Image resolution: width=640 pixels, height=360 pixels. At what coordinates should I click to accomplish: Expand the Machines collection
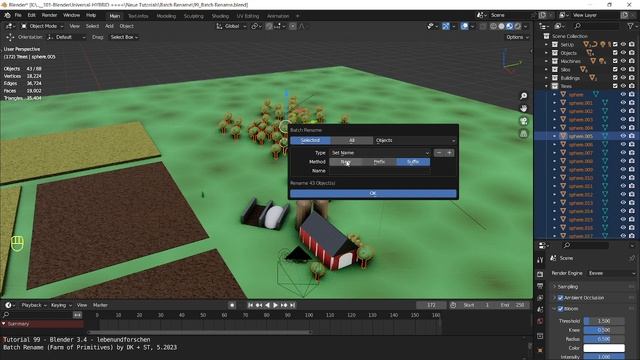click(x=547, y=61)
